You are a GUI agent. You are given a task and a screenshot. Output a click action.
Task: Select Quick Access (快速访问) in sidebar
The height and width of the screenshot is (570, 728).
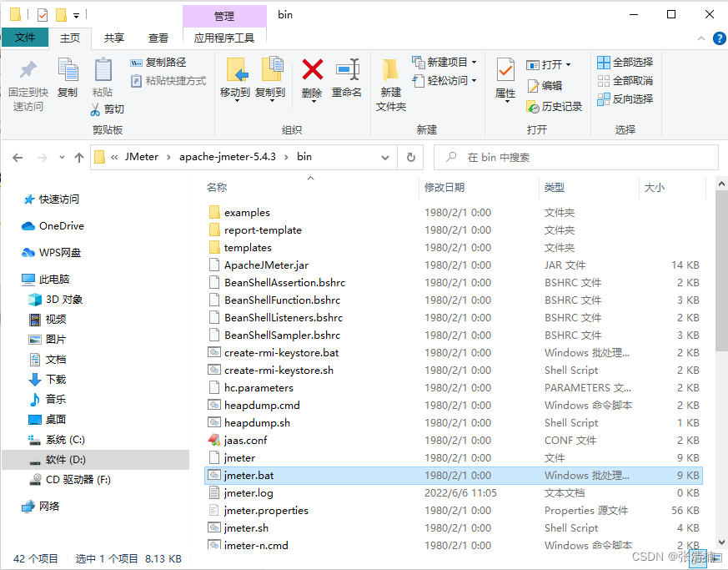[52, 199]
